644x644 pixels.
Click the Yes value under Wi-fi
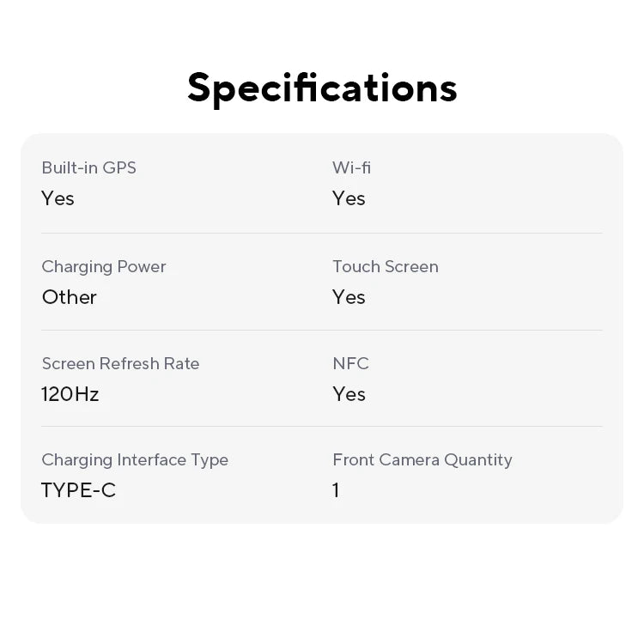[x=349, y=198]
